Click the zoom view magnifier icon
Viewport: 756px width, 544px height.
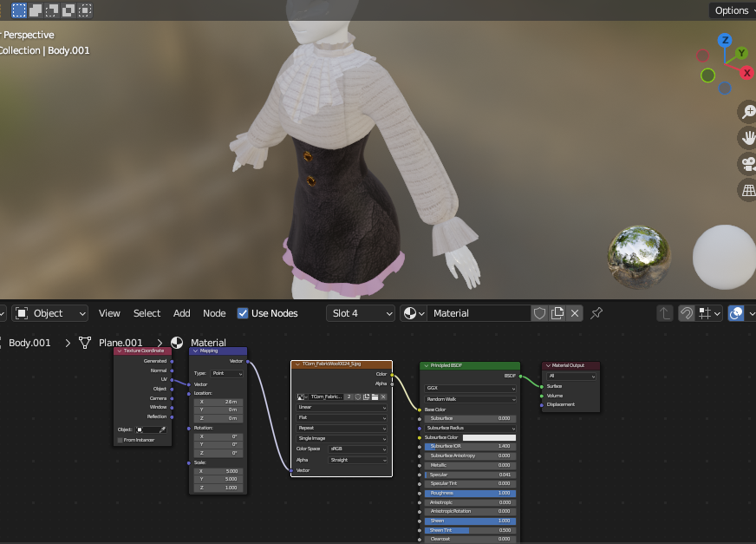(x=748, y=112)
